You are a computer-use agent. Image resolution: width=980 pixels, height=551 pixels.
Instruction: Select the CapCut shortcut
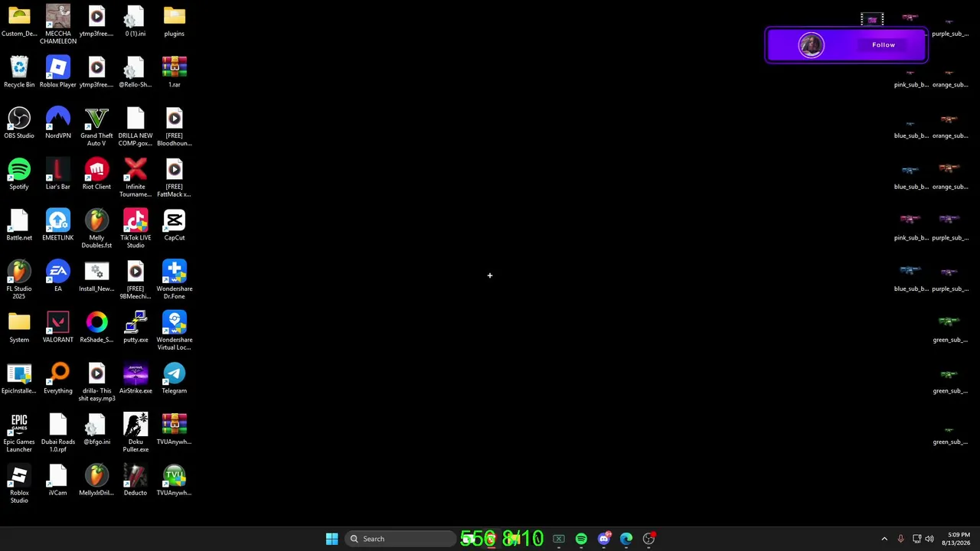(174, 226)
